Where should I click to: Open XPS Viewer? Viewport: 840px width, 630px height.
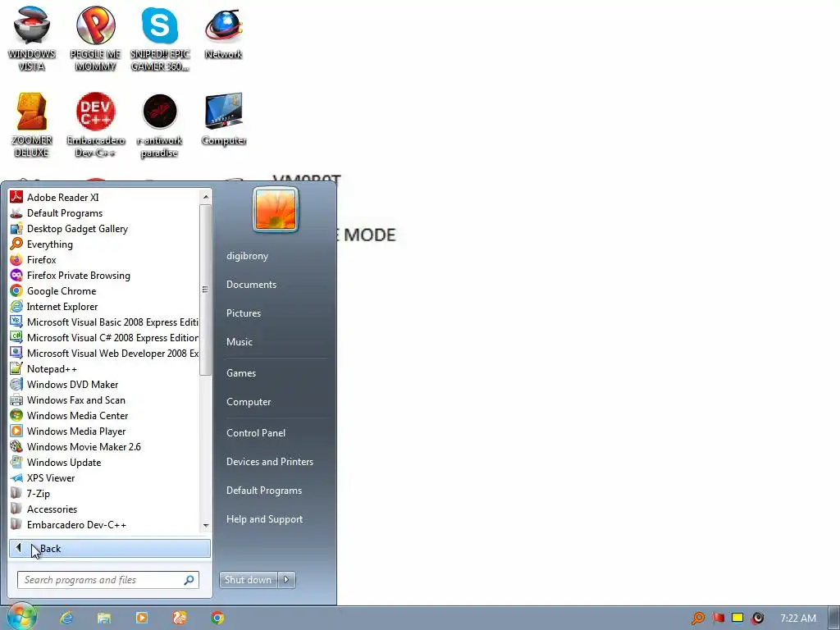[x=104, y=478]
